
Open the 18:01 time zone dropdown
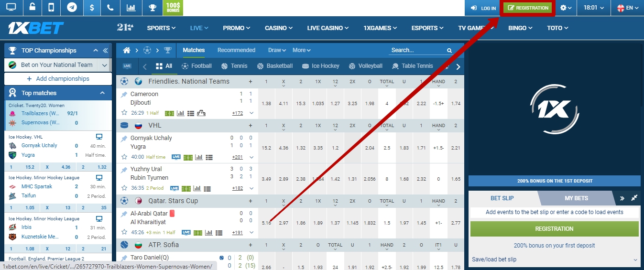click(594, 8)
